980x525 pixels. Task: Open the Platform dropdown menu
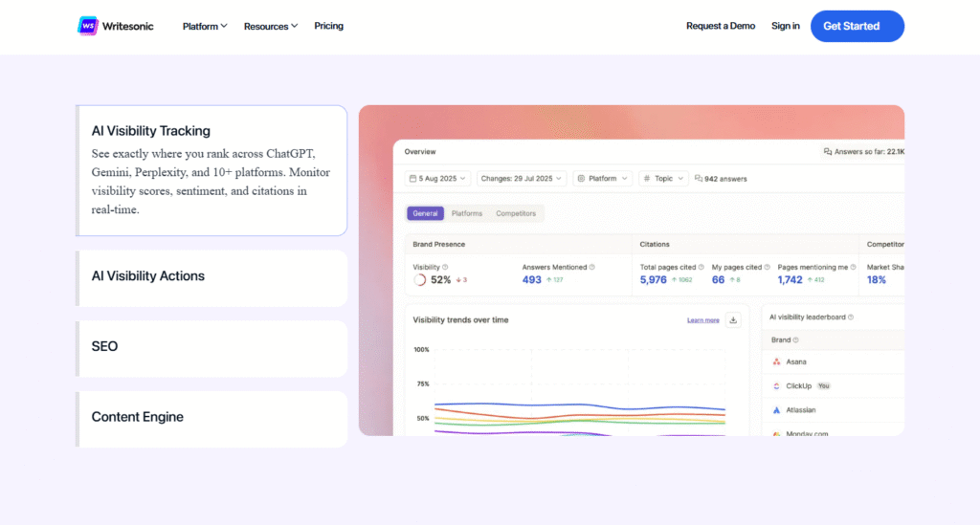[205, 26]
